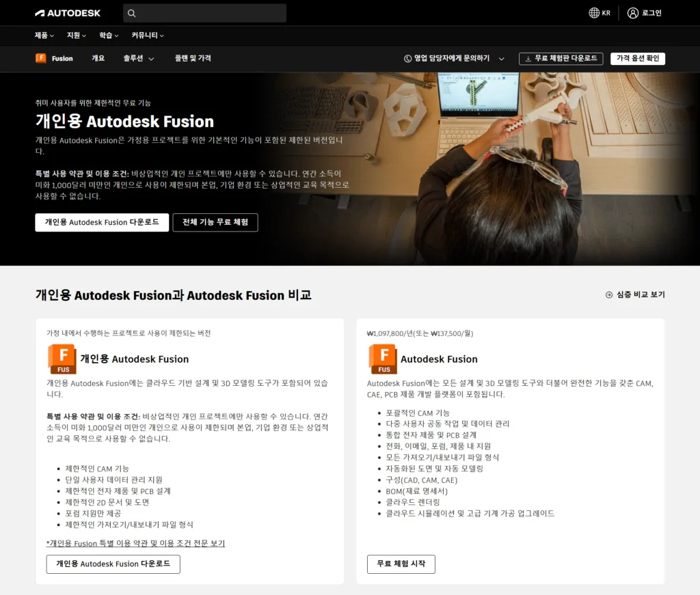Screen dimensions: 700x595
Task: Click card's 개인용 Autodesk Fusion 다운로드 button
Action: click(113, 564)
